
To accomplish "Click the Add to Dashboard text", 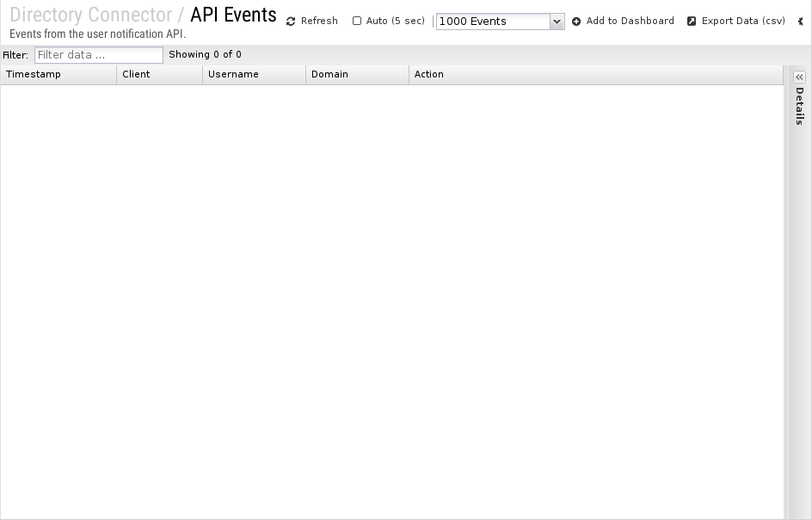I will click(630, 21).
